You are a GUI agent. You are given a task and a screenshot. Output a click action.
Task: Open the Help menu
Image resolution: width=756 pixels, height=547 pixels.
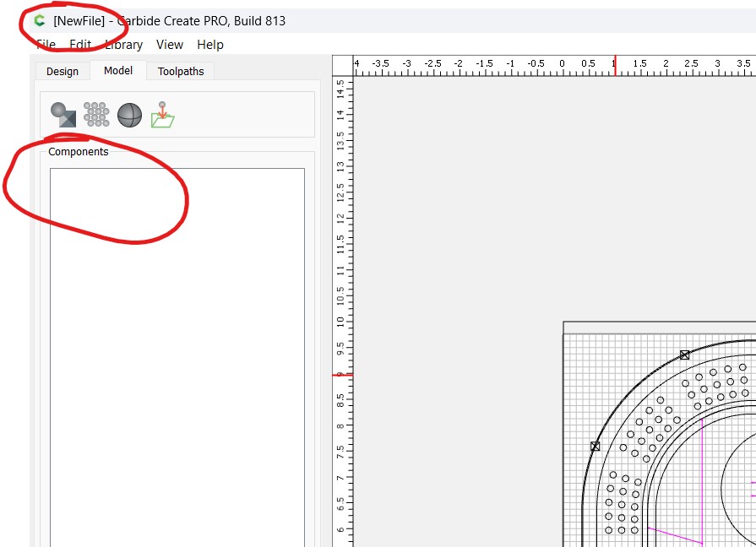[210, 45]
